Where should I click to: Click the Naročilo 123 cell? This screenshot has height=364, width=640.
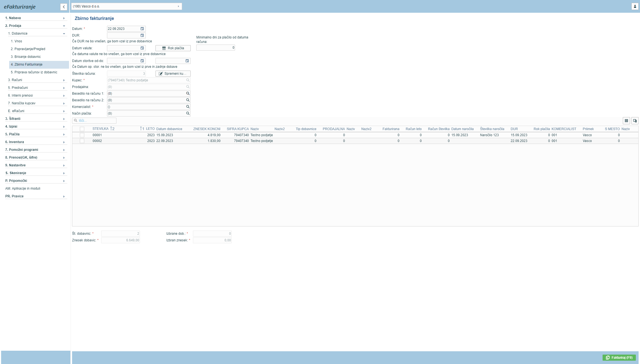click(x=489, y=135)
